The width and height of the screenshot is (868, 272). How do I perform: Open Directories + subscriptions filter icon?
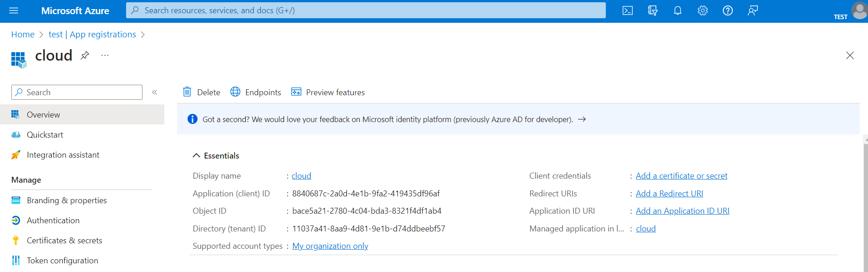653,10
